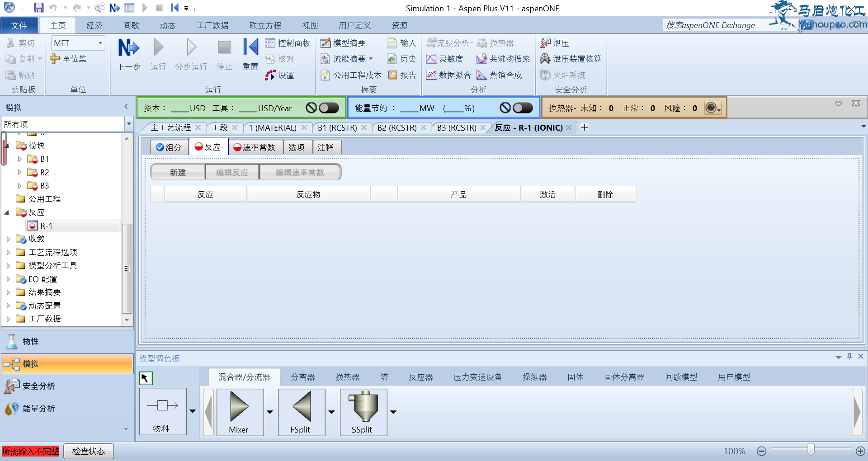Click the New (新建) reaction button
This screenshot has width=868, height=461.
(x=178, y=172)
